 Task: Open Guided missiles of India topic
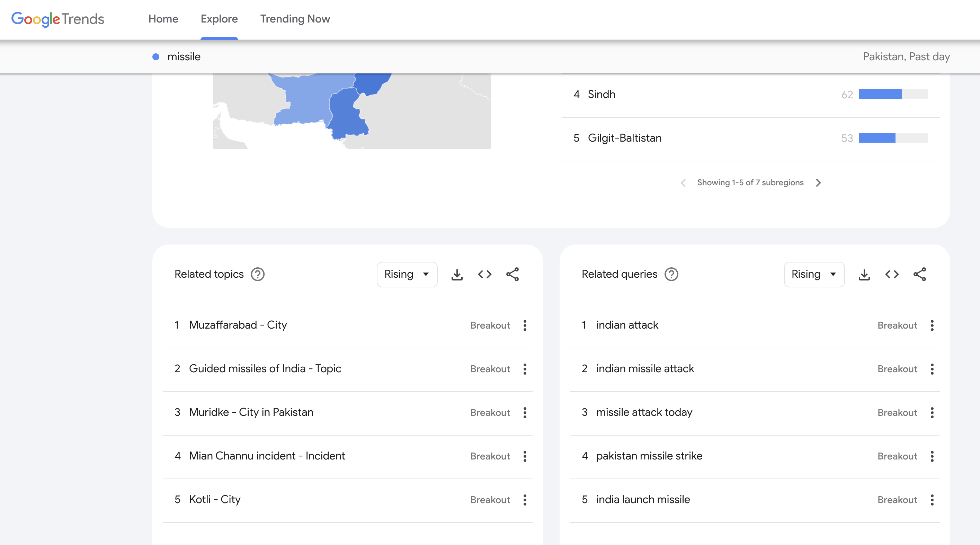(x=265, y=369)
